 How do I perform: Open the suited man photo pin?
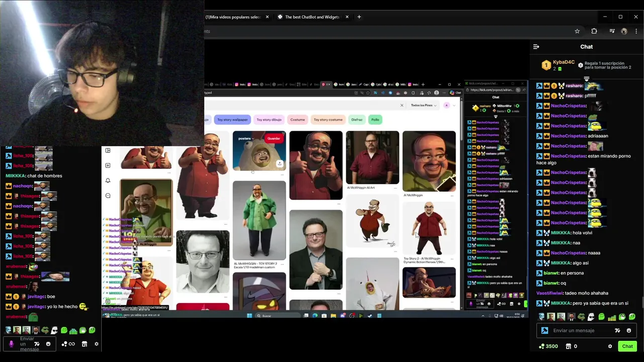click(x=315, y=250)
